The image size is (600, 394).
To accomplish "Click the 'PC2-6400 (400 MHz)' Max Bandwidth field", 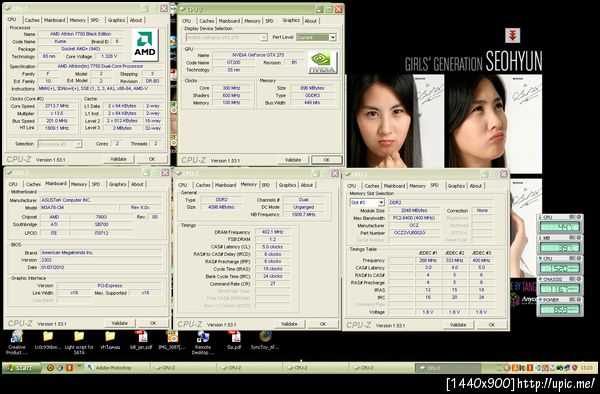I will (414, 218).
